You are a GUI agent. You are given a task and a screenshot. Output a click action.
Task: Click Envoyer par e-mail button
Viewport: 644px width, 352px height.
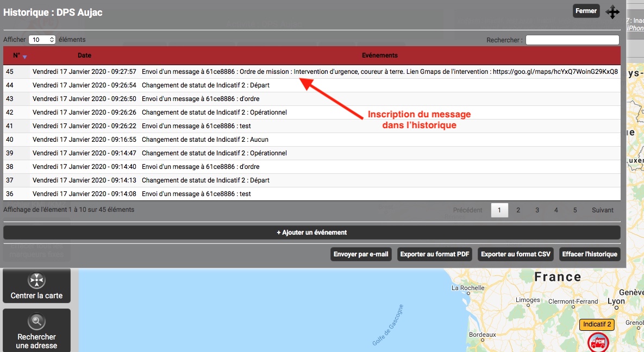(361, 254)
